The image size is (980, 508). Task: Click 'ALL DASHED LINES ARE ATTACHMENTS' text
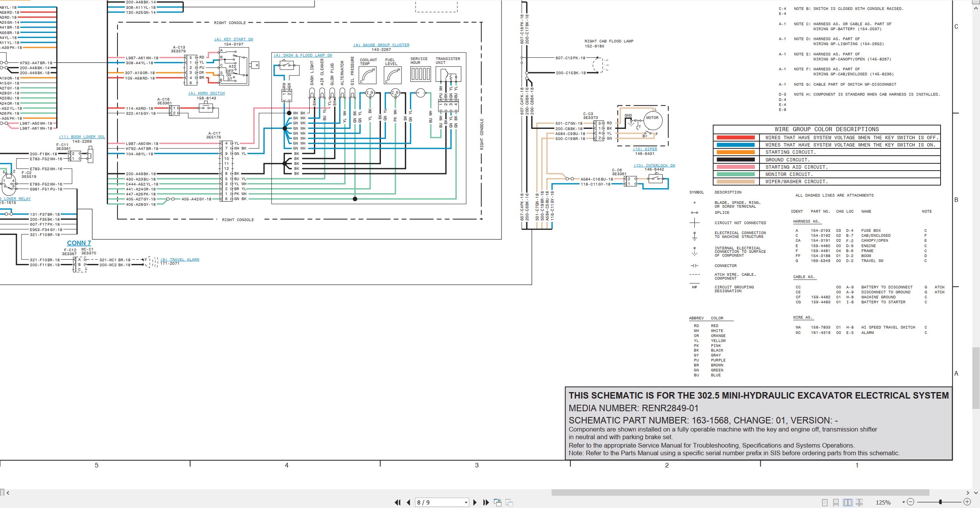pyautogui.click(x=835, y=195)
